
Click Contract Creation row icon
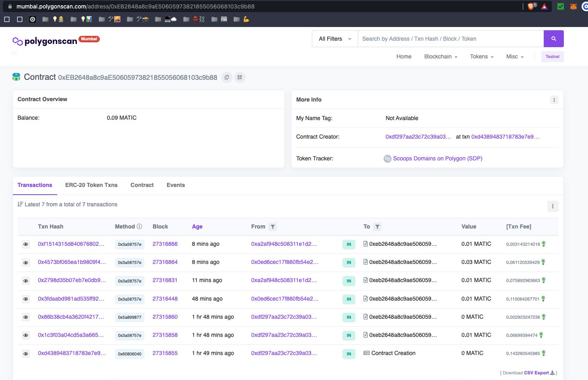click(367, 353)
